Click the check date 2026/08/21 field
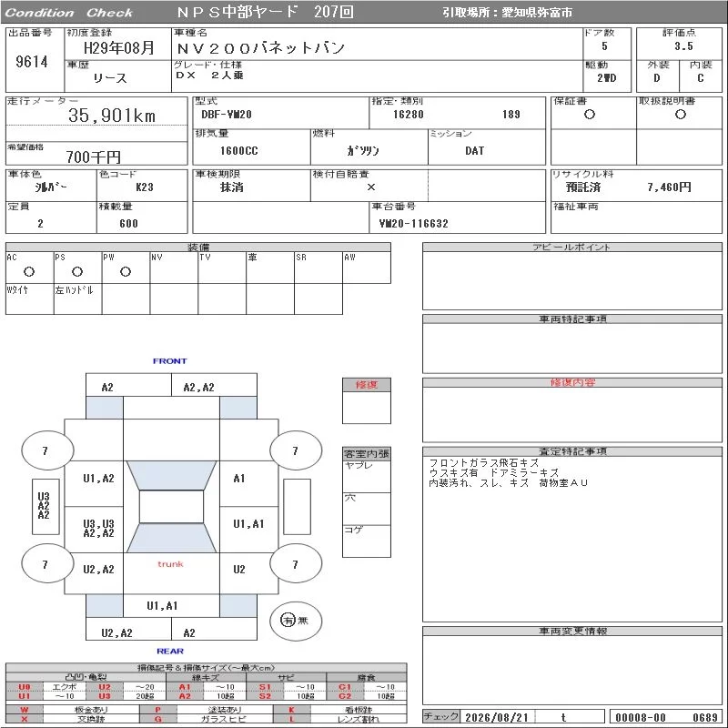Viewport: 728px width, 728px height. coord(497,717)
